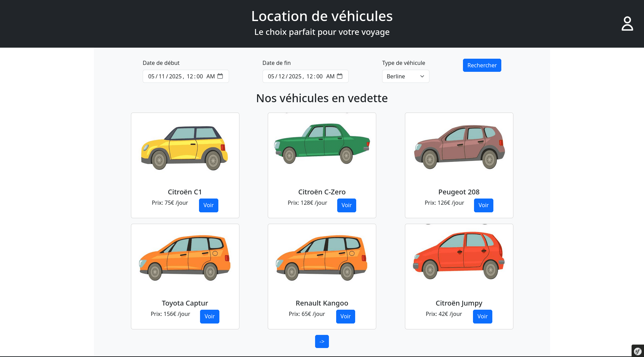Go to next page with arrow button
Viewport: 644px width, 357px height.
click(322, 341)
